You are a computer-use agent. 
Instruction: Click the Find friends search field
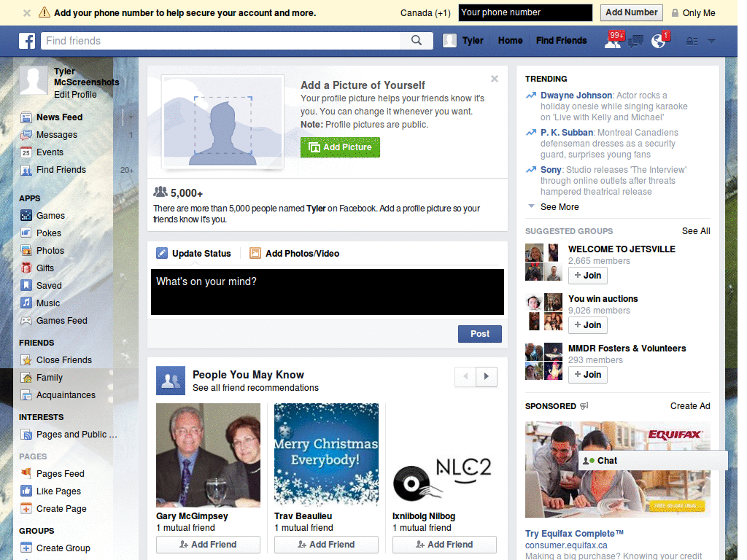coord(222,41)
